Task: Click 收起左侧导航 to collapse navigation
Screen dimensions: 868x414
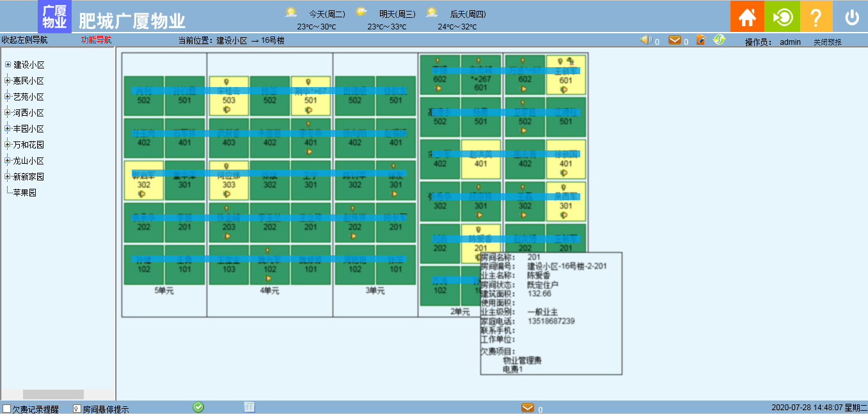Action: 24,40
